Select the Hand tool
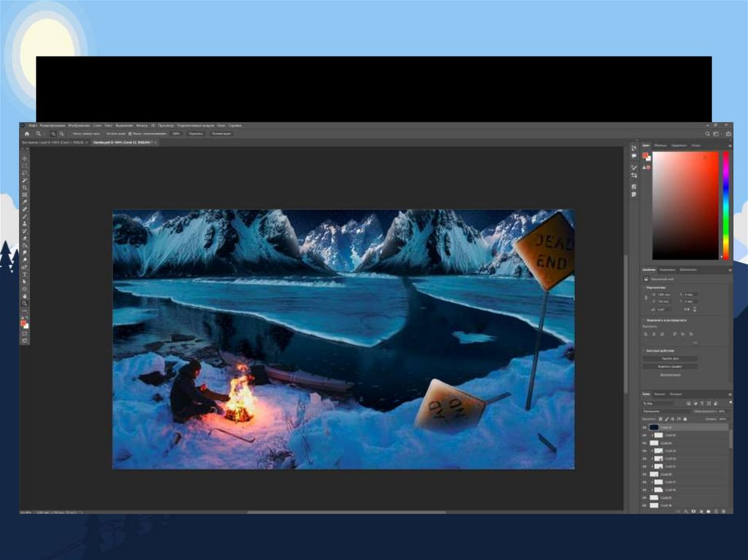Image resolution: width=748 pixels, height=560 pixels. point(25,296)
